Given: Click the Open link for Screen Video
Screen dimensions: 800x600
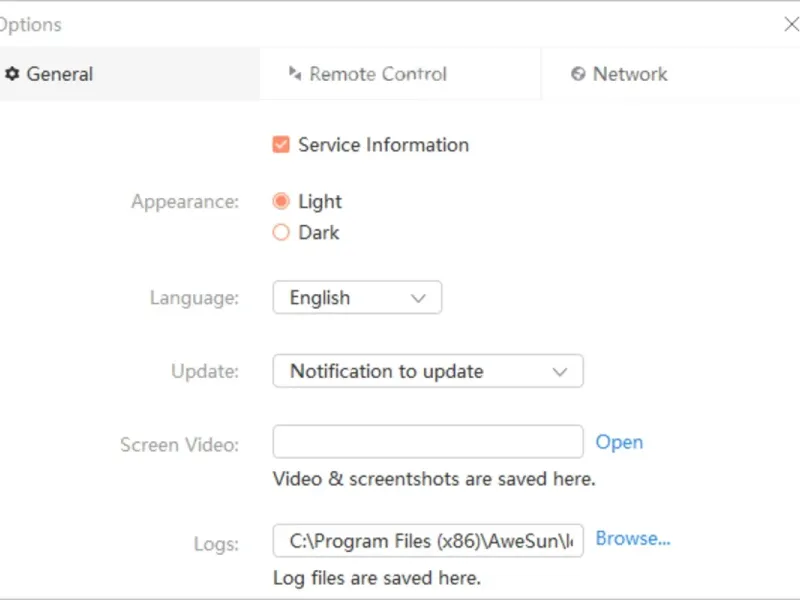Looking at the screenshot, I should pos(619,442).
